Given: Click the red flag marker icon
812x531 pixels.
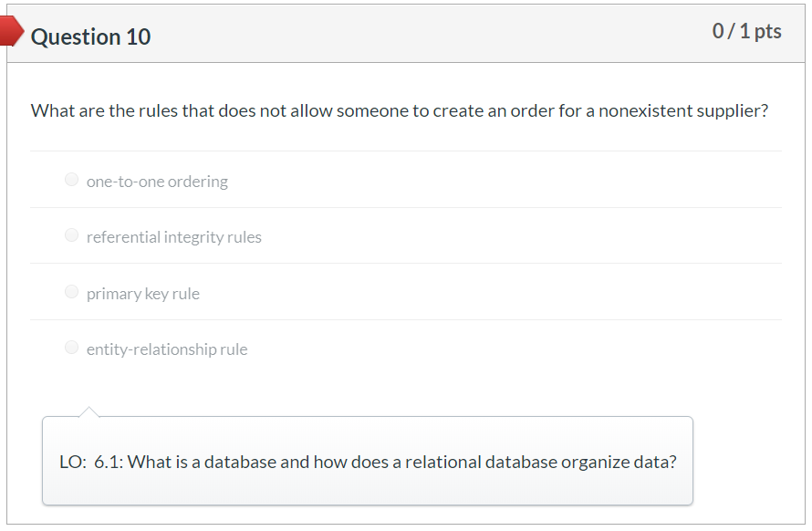Looking at the screenshot, I should [11, 29].
